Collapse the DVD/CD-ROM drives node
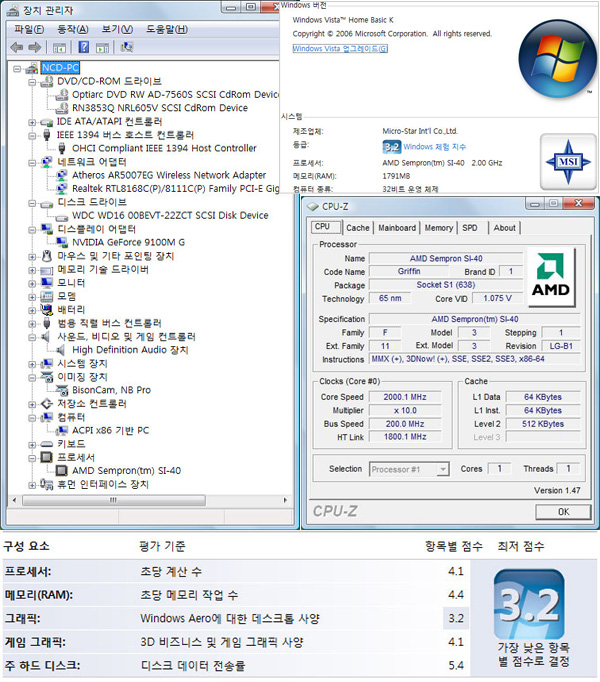 click(32, 82)
